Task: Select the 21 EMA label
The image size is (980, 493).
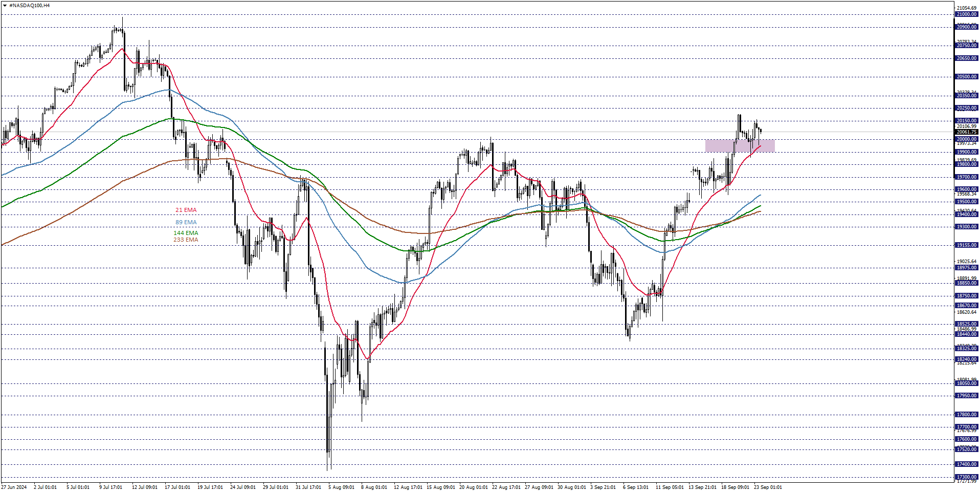Action: point(186,210)
